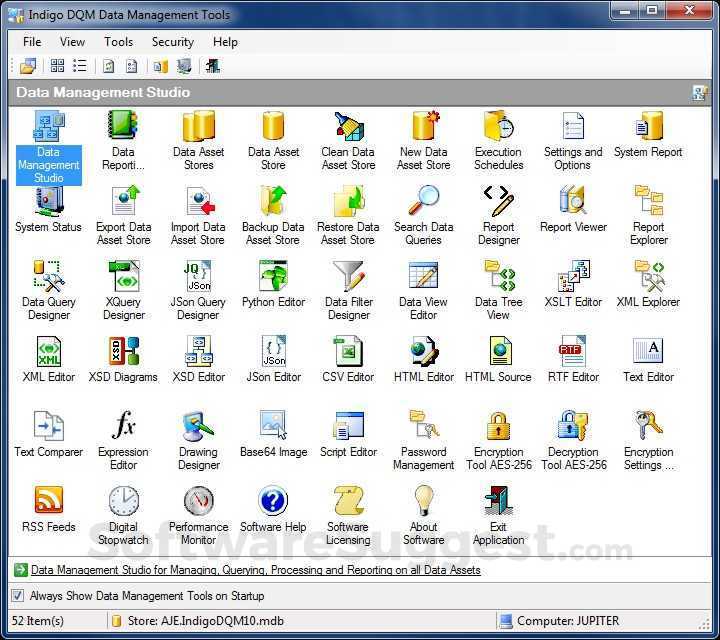Click the exit door toolbar button
Viewport: 720px width, 640px height.
(x=213, y=66)
